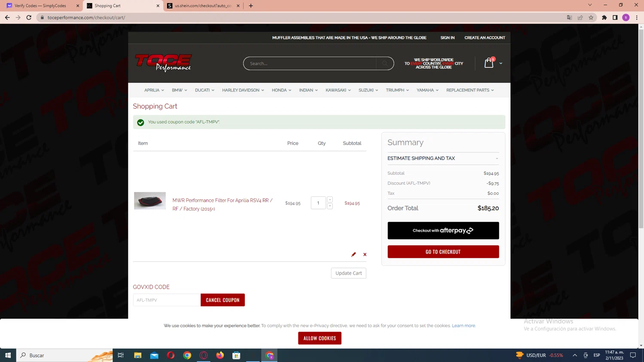Open Chrome profile avatar
The height and width of the screenshot is (362, 644).
[626, 18]
